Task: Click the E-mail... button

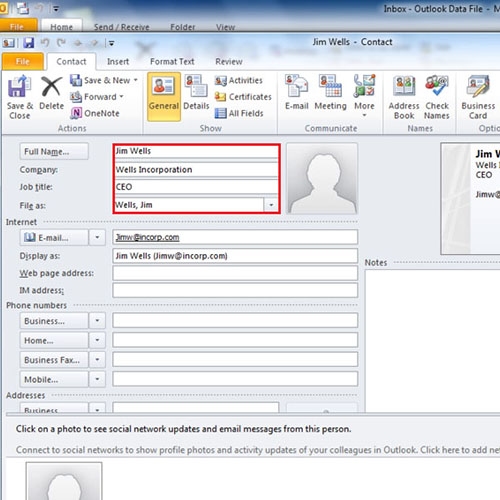Action: click(54, 237)
